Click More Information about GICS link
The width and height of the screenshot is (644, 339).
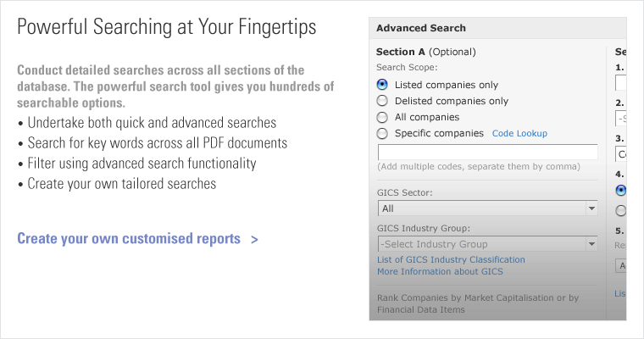(x=440, y=271)
